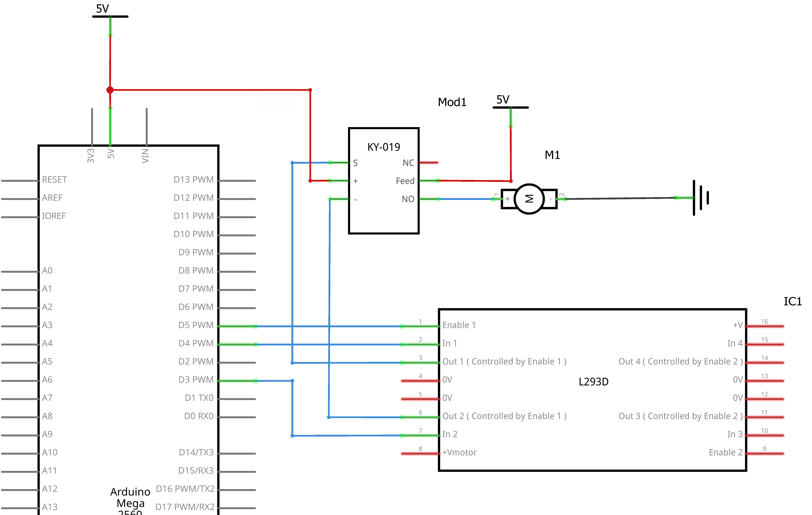
Task: Select the +V label at pin 16
Action: pos(738,325)
